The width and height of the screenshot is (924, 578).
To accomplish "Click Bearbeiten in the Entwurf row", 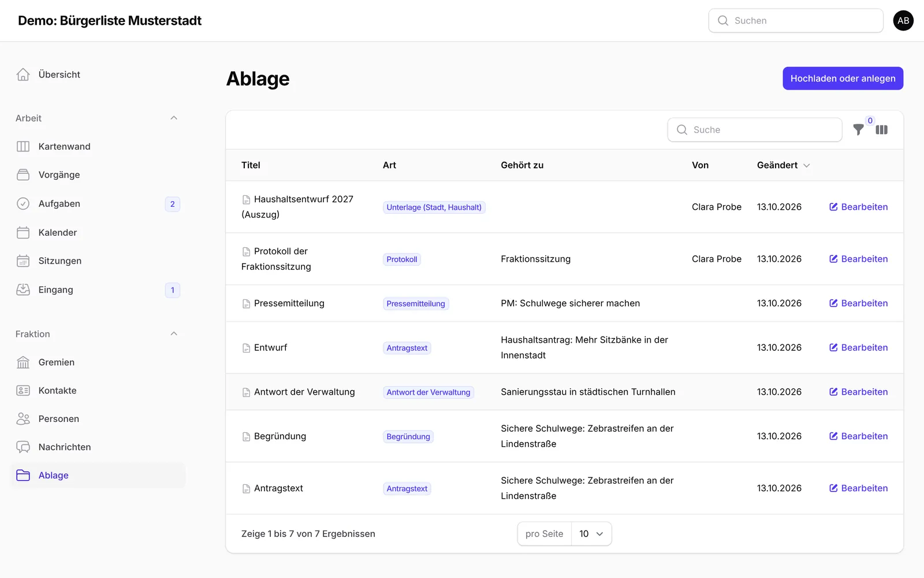I will [x=859, y=348].
